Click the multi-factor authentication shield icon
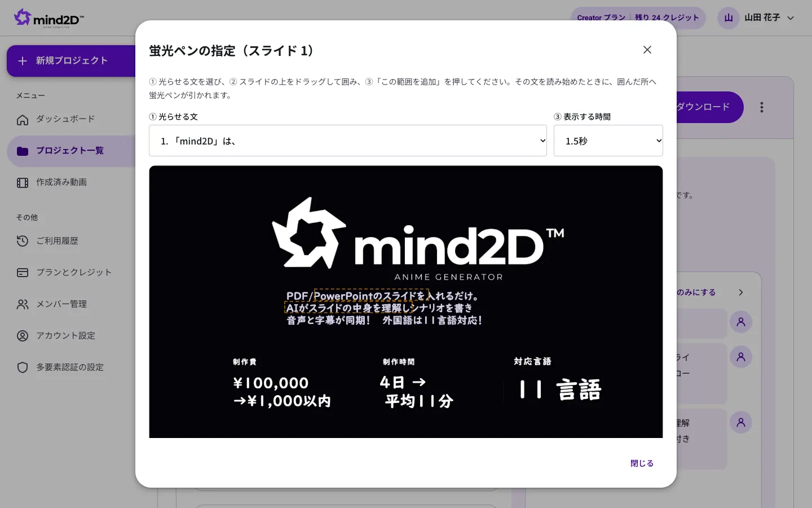The width and height of the screenshot is (812, 508). coord(23,367)
